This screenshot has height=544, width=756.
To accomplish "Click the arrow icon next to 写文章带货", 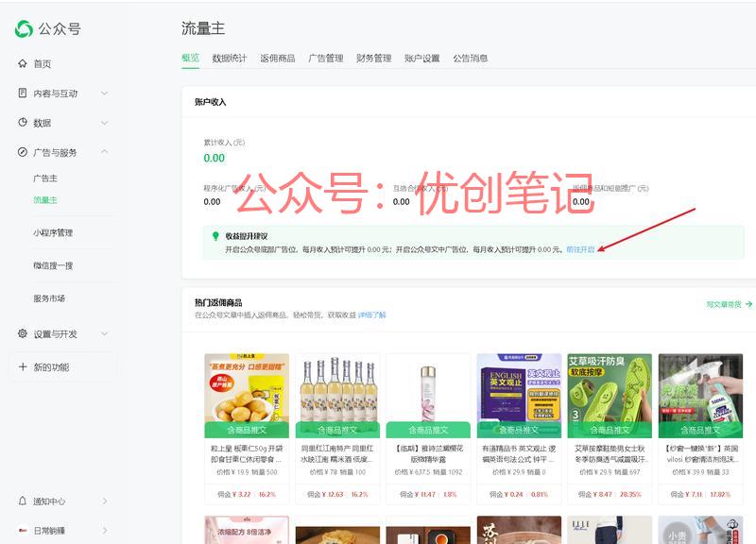I will (x=748, y=304).
